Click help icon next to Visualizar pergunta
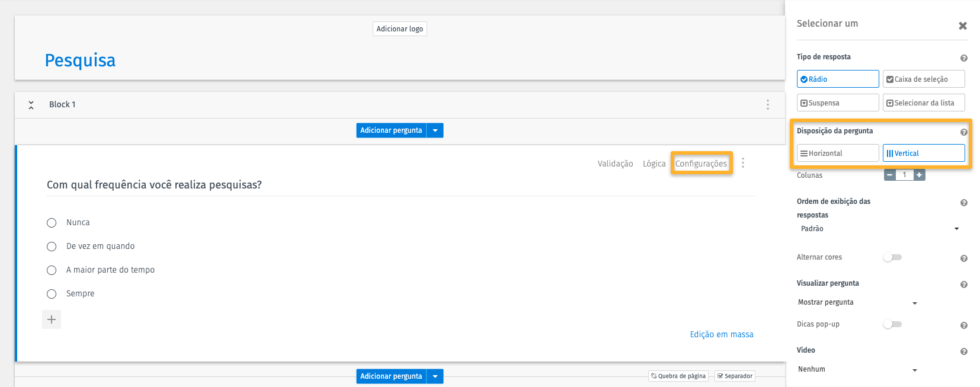 (964, 284)
